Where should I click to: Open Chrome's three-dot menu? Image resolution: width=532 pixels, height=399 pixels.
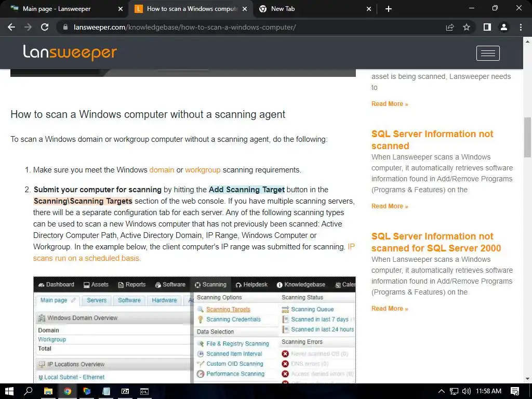pos(521,27)
